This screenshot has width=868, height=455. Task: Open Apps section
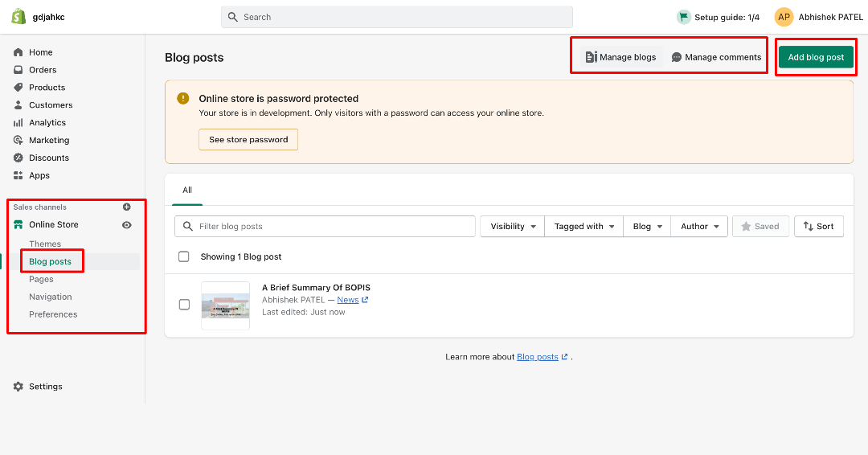pyautogui.click(x=39, y=175)
